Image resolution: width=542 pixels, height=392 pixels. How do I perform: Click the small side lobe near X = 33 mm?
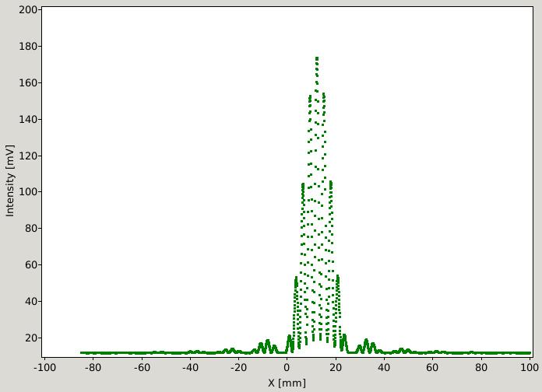point(366,341)
